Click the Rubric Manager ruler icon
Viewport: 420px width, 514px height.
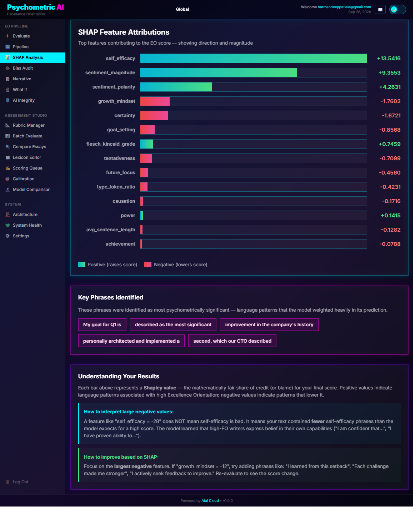coord(7,125)
